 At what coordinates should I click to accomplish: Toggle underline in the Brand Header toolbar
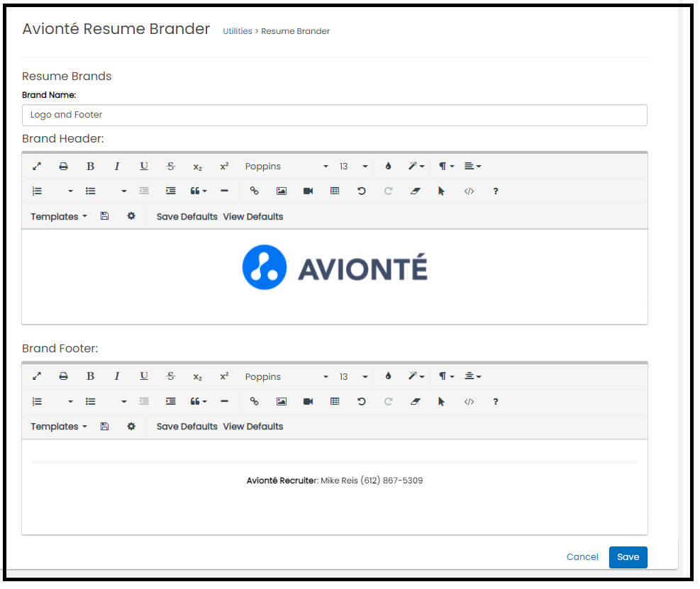(144, 167)
